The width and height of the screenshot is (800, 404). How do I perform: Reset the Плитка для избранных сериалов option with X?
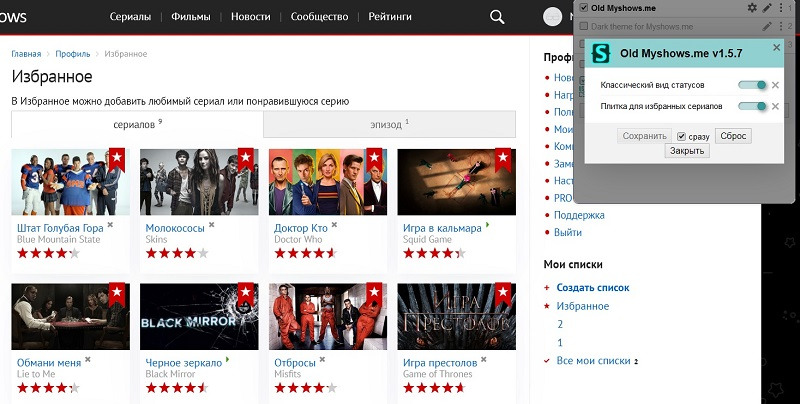[x=775, y=107]
